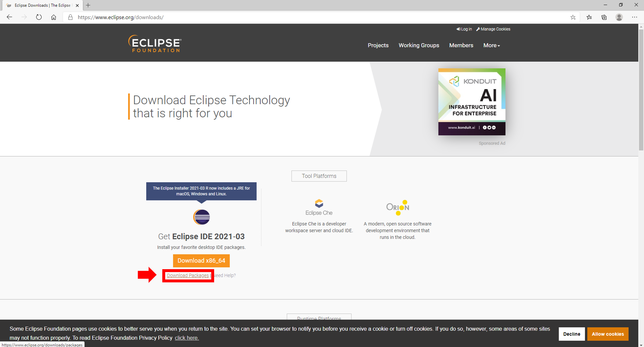Click the Konduit AI sponsored ad
The image size is (644, 347).
472,102
